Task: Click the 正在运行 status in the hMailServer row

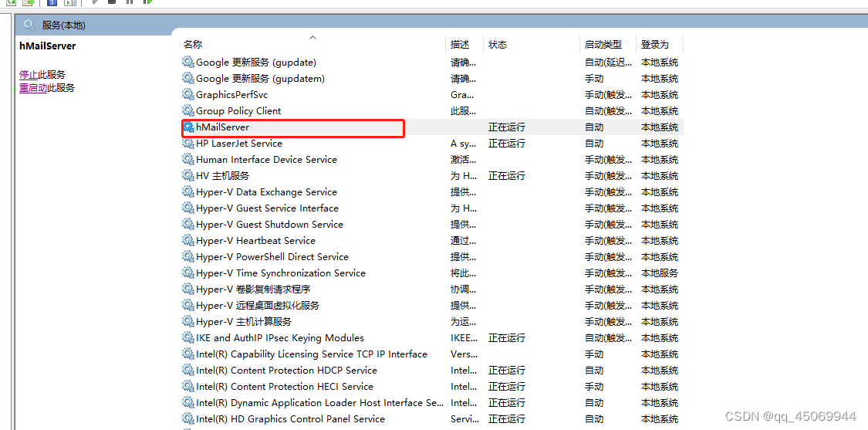Action: point(506,127)
